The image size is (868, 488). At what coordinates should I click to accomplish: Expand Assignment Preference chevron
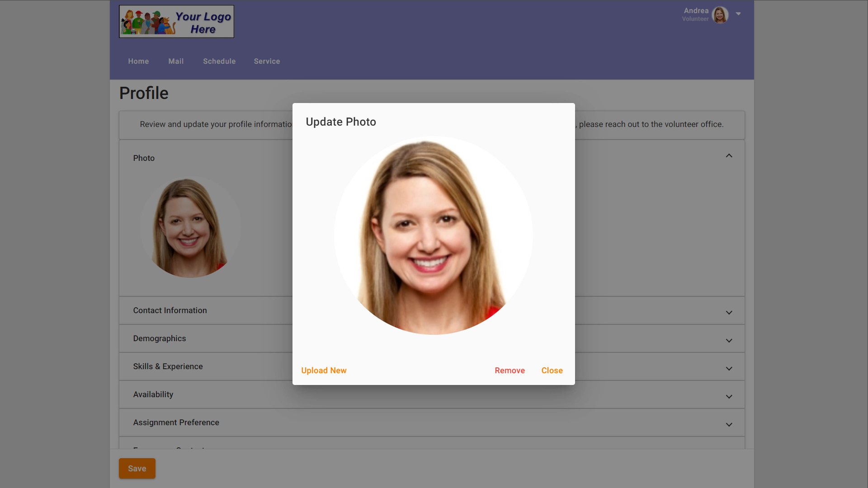tap(729, 425)
